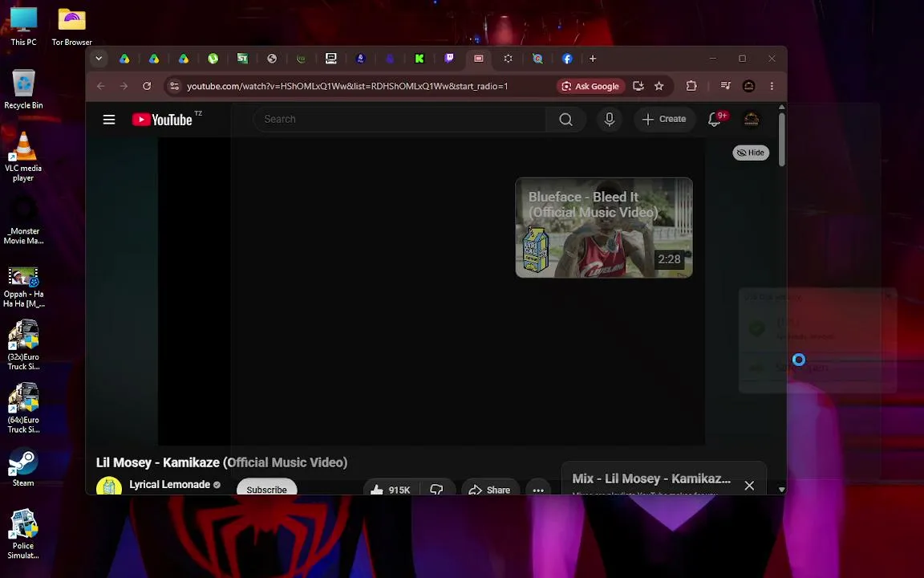Image resolution: width=924 pixels, height=578 pixels.
Task: Switch to the Twitch tab
Action: (449, 59)
